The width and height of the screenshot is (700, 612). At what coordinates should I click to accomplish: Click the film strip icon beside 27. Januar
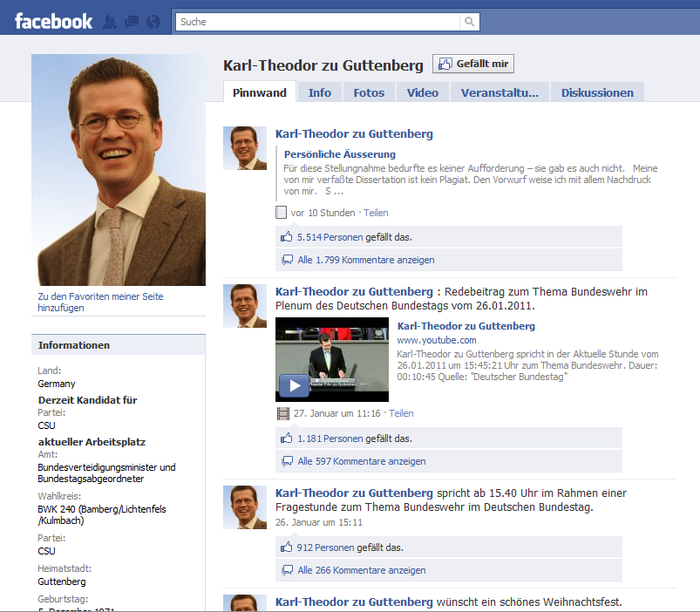click(282, 413)
